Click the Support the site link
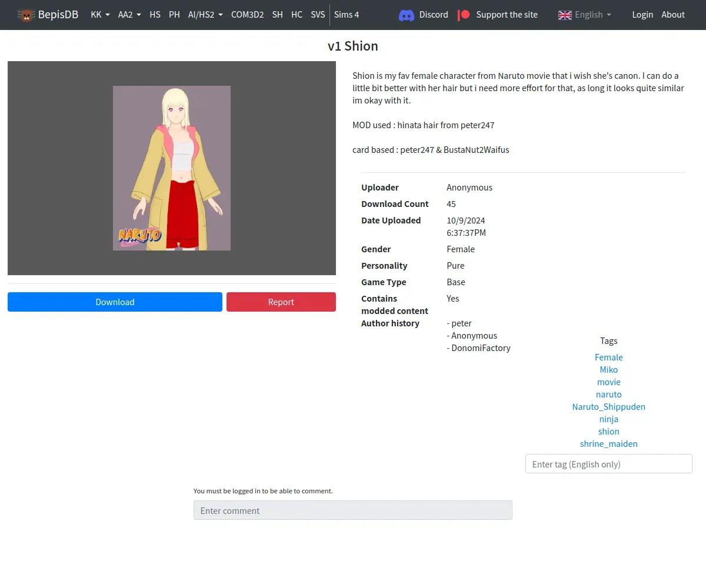The width and height of the screenshot is (706, 588). pyautogui.click(x=507, y=15)
